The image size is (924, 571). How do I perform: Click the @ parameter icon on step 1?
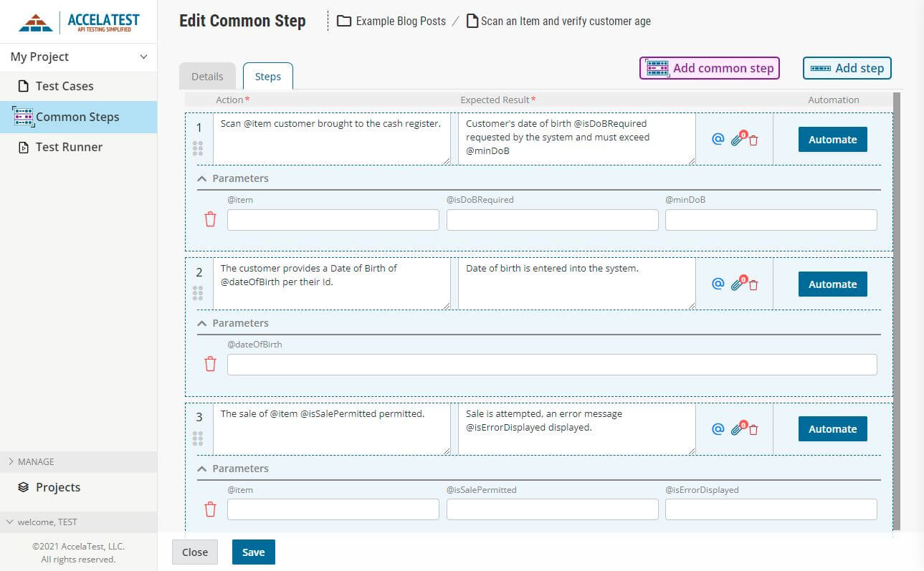(718, 139)
